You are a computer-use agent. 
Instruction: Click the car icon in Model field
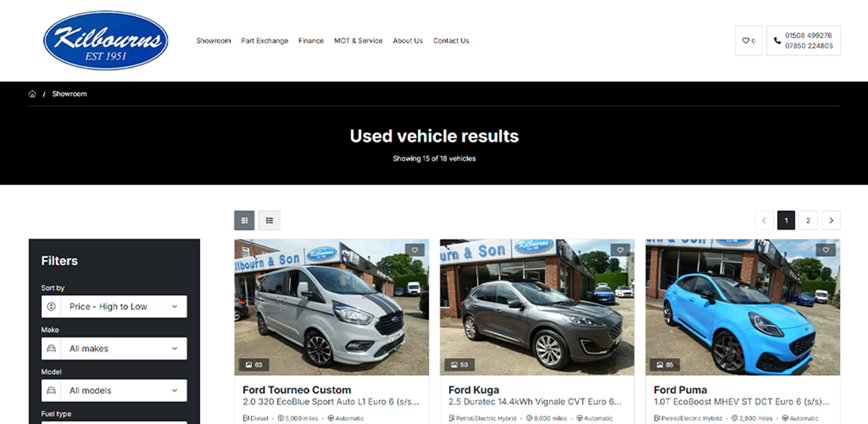(x=51, y=390)
